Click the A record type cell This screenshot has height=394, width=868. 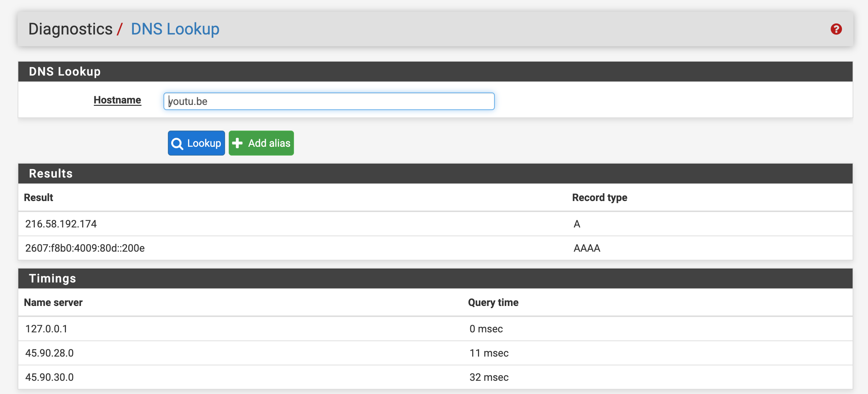[x=577, y=224]
